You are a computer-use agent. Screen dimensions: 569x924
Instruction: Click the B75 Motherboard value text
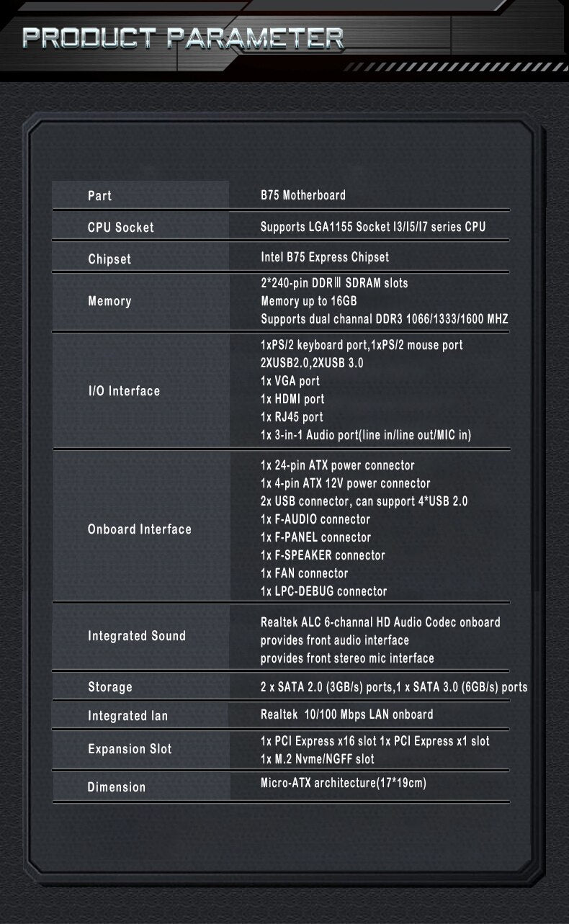[303, 195]
